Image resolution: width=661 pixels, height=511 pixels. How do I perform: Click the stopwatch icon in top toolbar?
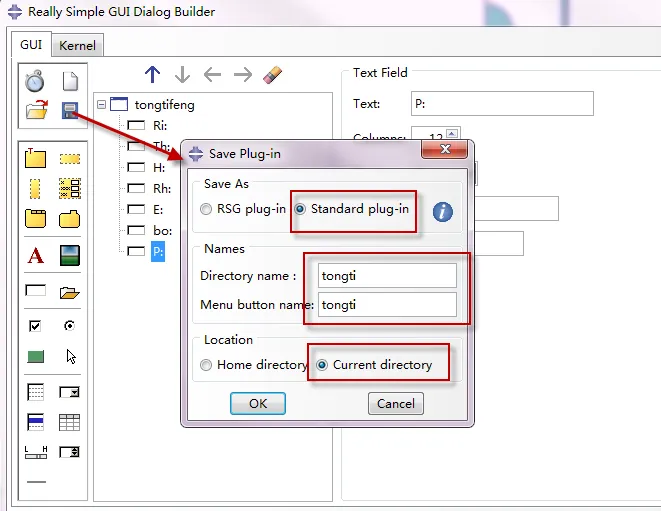click(x=36, y=81)
